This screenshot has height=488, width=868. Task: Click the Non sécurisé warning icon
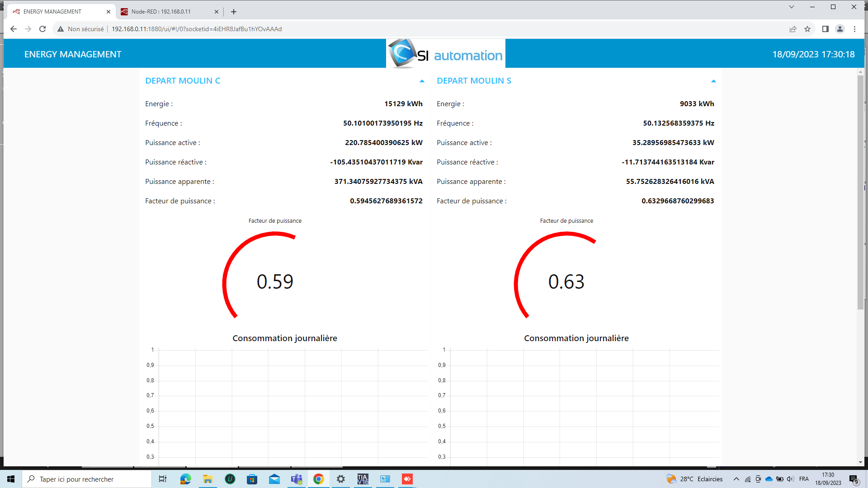(x=61, y=29)
